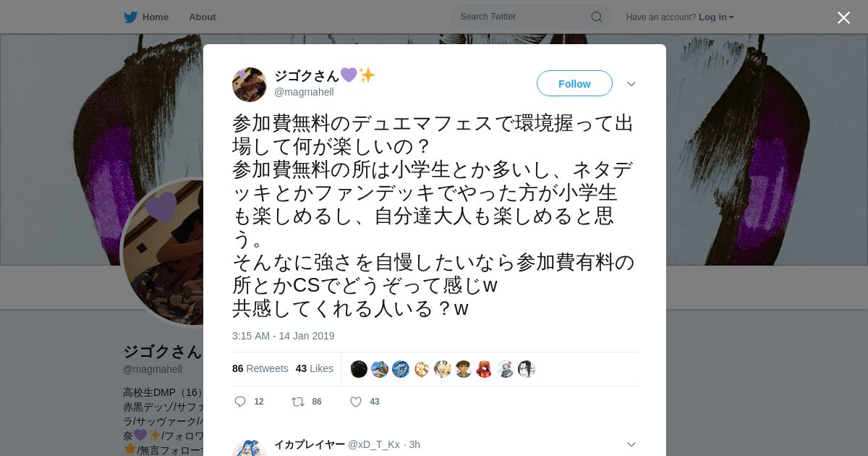Screen dimensions: 868x456
Task: Open the About menu item
Action: coord(203,17)
